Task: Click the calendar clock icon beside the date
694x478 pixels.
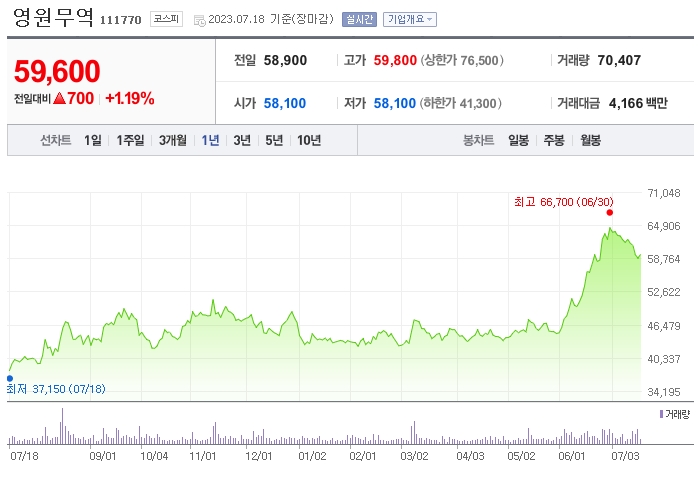Action: pyautogui.click(x=200, y=20)
